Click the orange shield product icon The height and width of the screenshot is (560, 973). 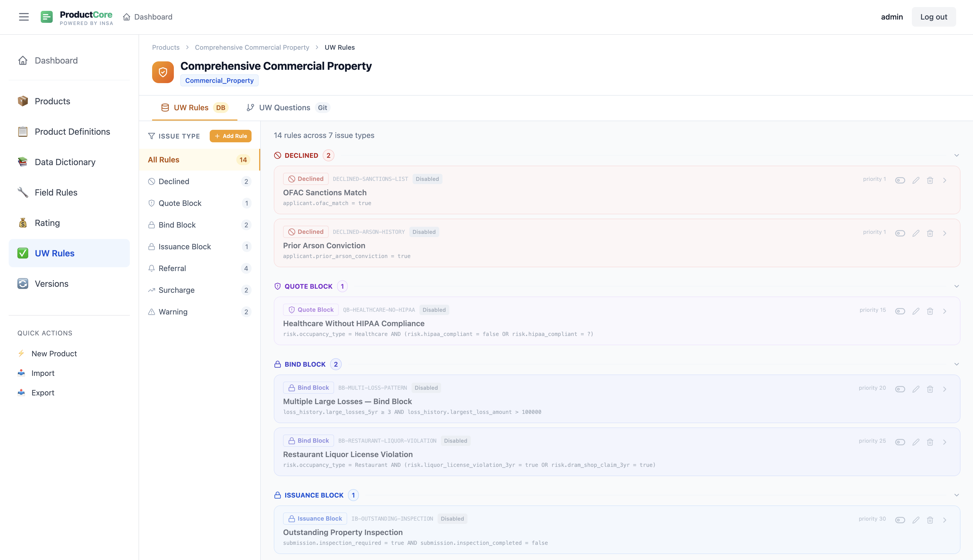(163, 72)
